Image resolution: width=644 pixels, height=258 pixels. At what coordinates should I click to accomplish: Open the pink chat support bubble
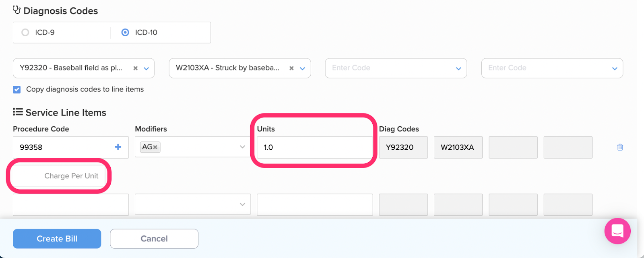[x=617, y=231]
